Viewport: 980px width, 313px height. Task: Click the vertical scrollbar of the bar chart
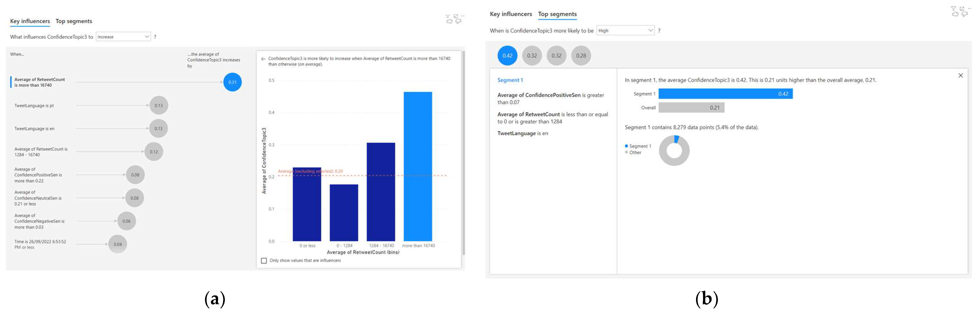(x=463, y=152)
